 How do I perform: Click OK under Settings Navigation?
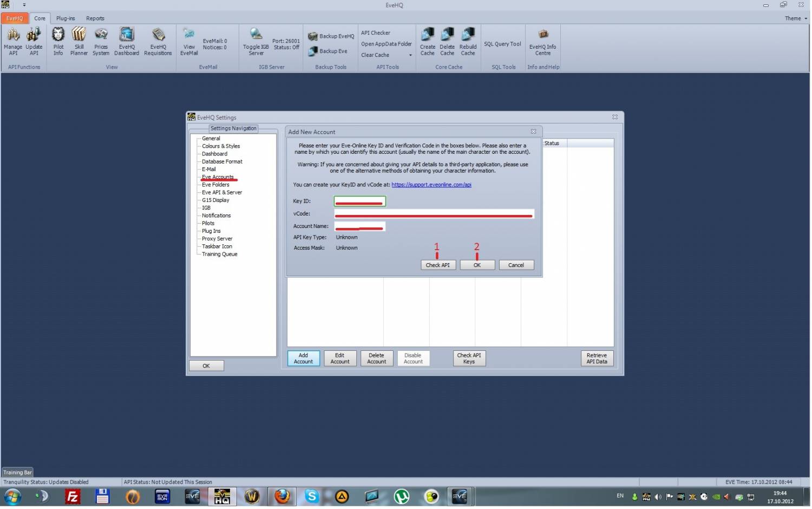206,366
